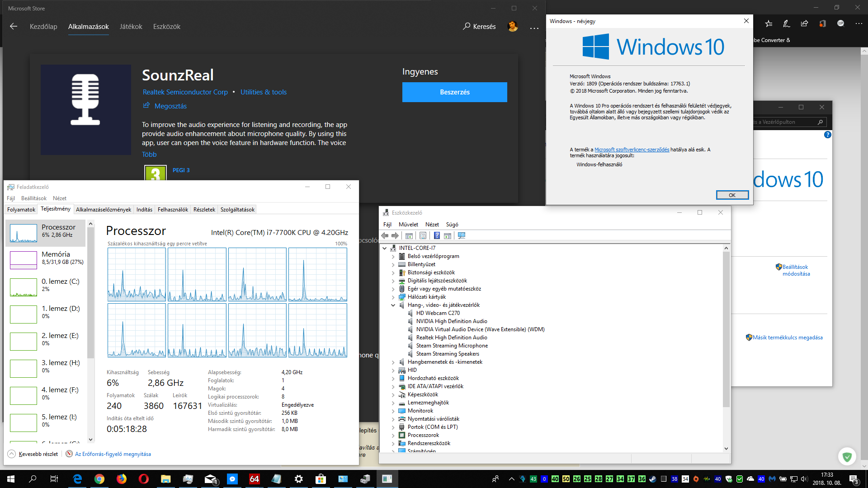
Task: Click Keresés search in Microsoft Store
Action: pos(479,27)
